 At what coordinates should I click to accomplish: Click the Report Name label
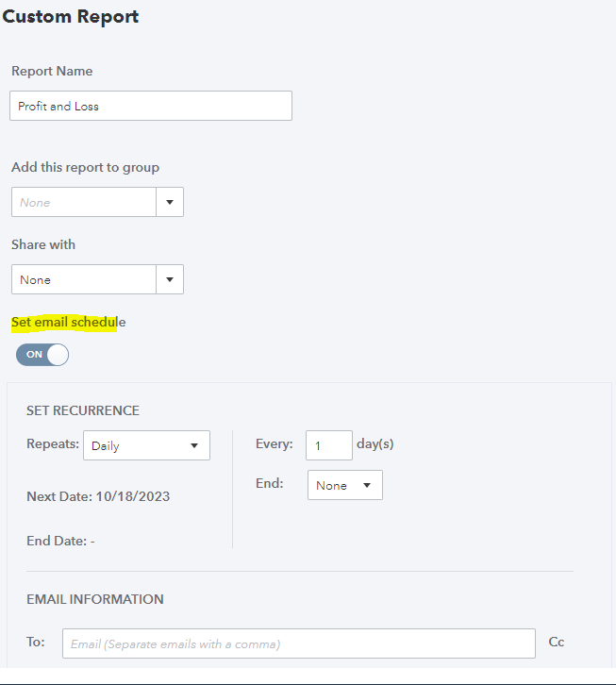point(52,72)
